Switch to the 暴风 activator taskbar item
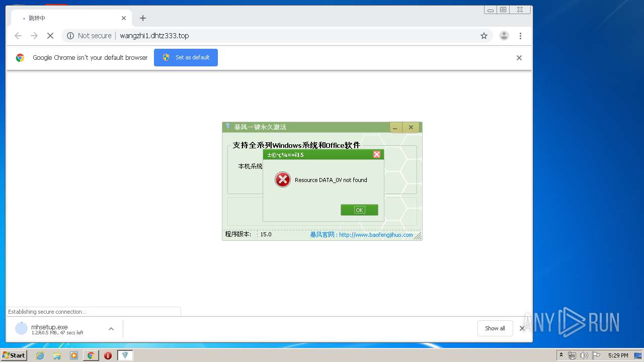Screen dimensions: 644x362 coord(125,355)
